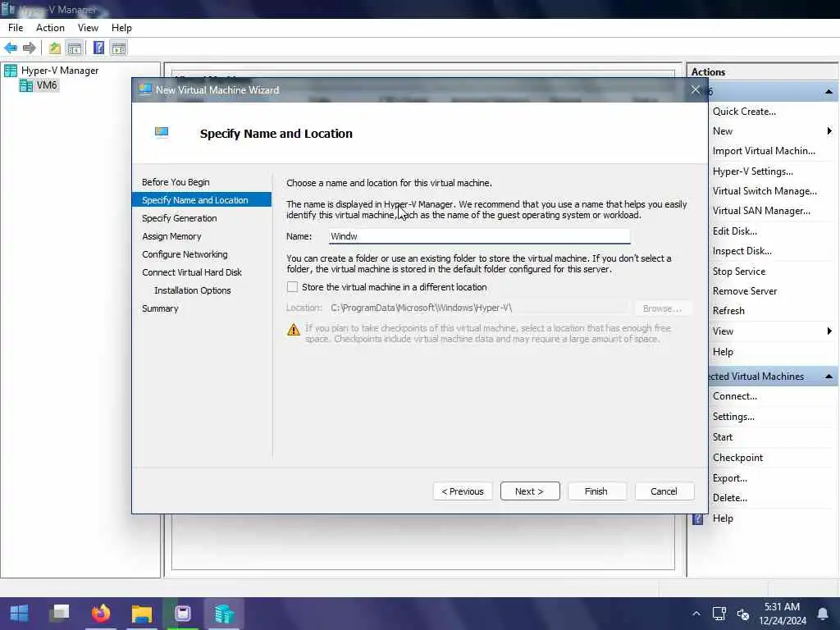Click Delete... under Selected Virtual Machines
The image size is (840, 630).
tap(729, 498)
